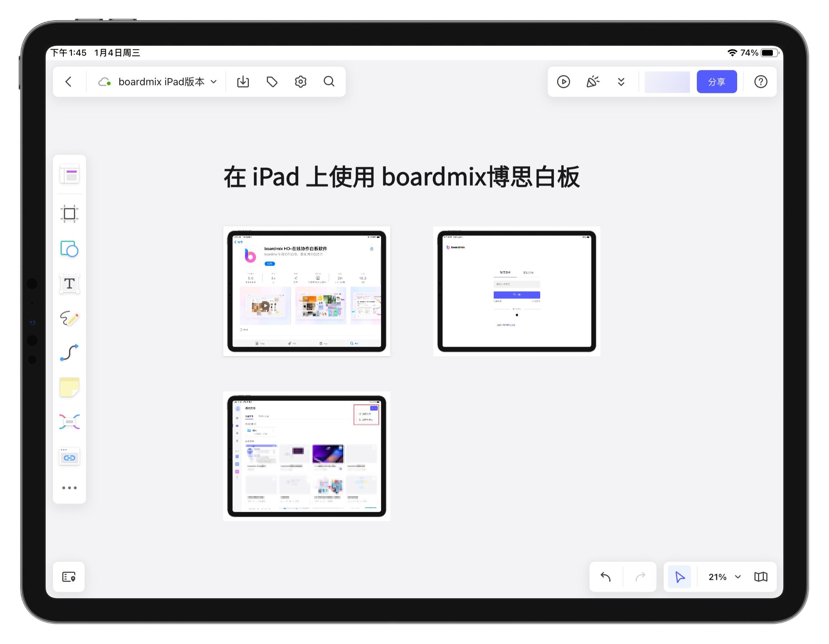Expand the boardmix iPad版本 title dropdown

[213, 82]
